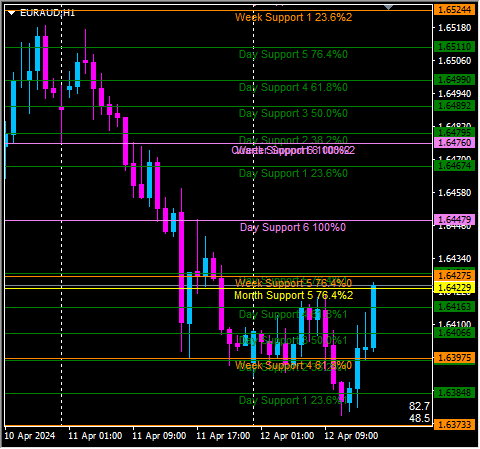Click the orange Week Support 5 76.4%0 label

click(x=293, y=283)
